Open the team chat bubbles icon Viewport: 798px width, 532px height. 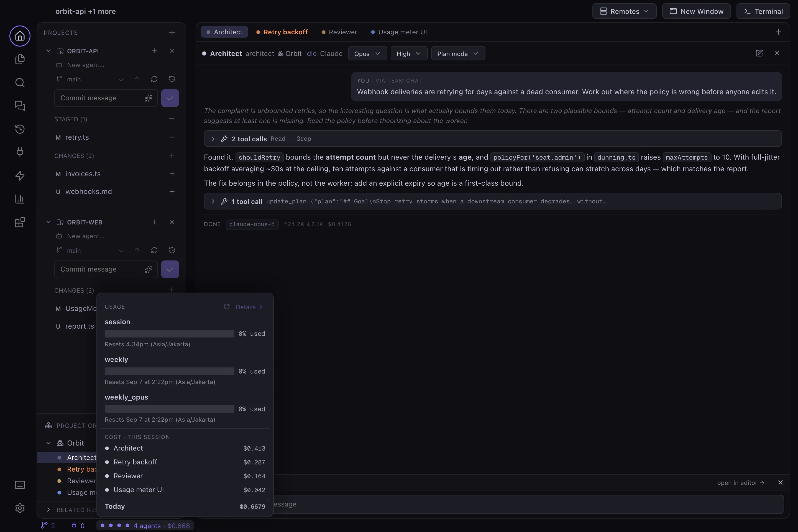(20, 106)
